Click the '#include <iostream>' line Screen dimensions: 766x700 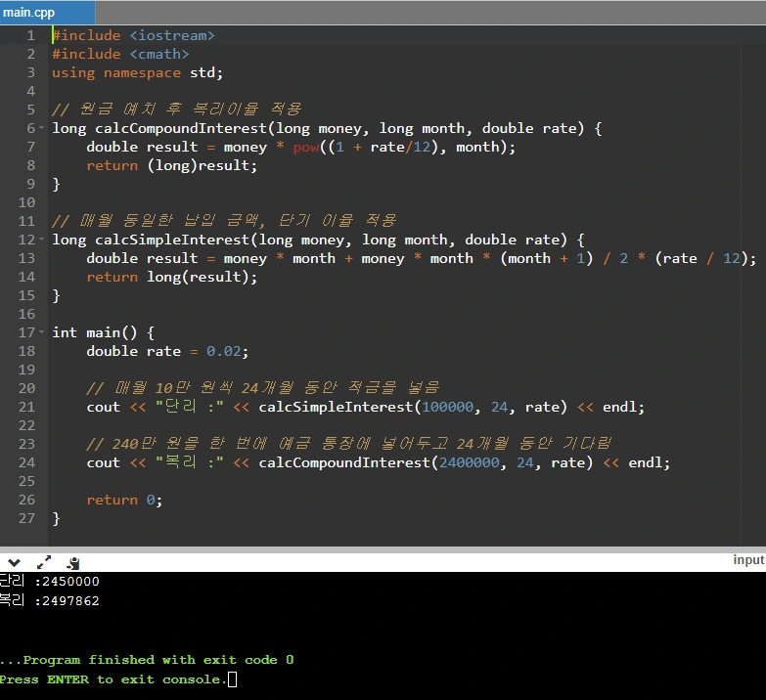[x=133, y=35]
